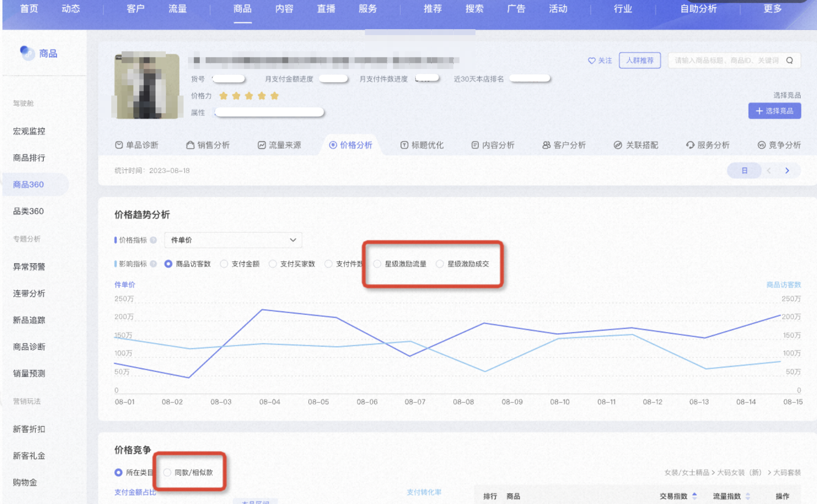Viewport: 817px width, 504px height.
Task: Open 流量 top navigation tab
Action: click(177, 8)
